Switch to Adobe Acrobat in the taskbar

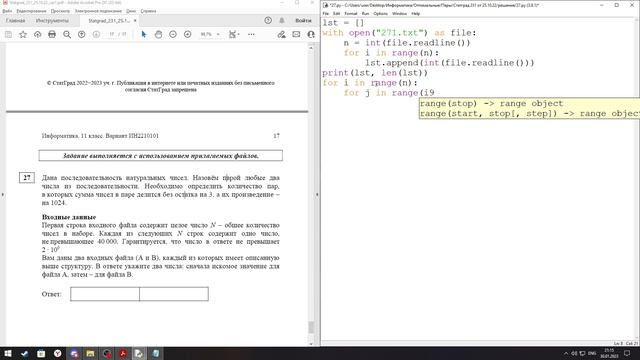click(123, 353)
